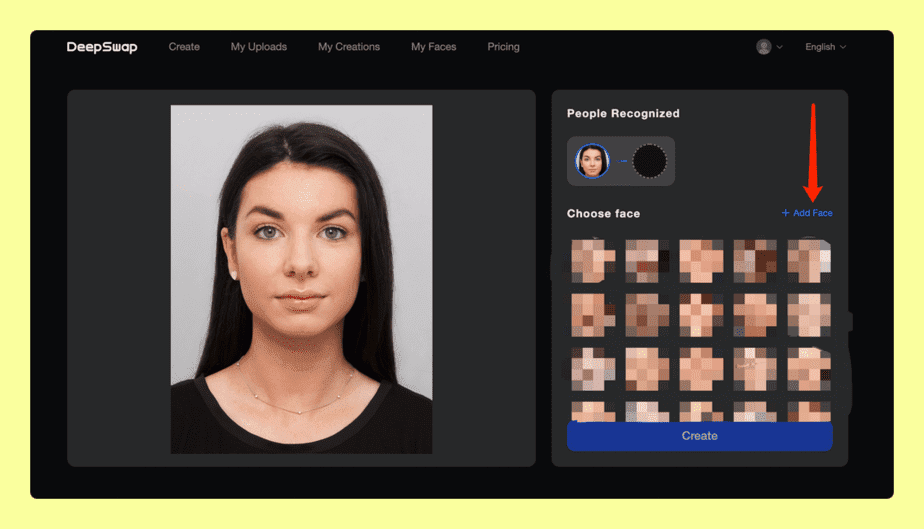The width and height of the screenshot is (924, 529).
Task: Choose second face in third row
Action: tap(647, 369)
